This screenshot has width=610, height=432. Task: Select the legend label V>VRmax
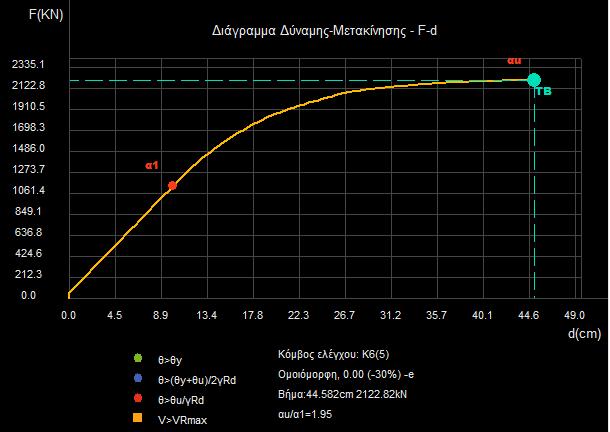tap(182, 420)
